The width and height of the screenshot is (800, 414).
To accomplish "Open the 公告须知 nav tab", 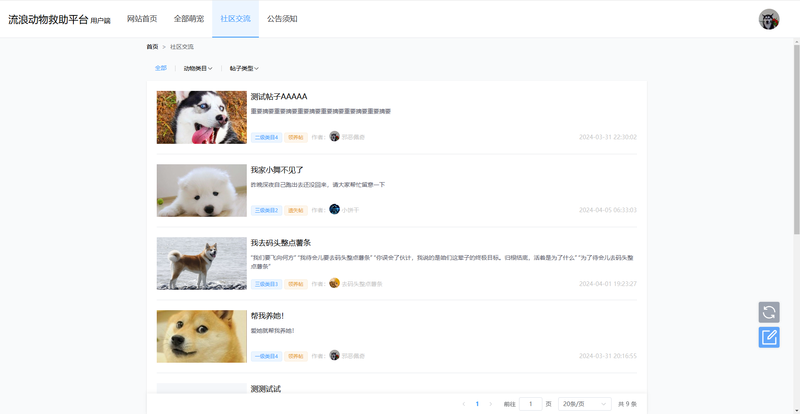I will tap(282, 19).
